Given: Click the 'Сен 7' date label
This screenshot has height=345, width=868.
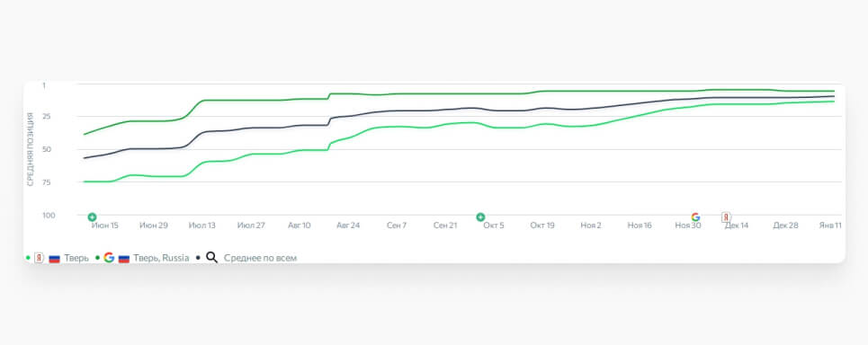Looking at the screenshot, I should [x=397, y=226].
